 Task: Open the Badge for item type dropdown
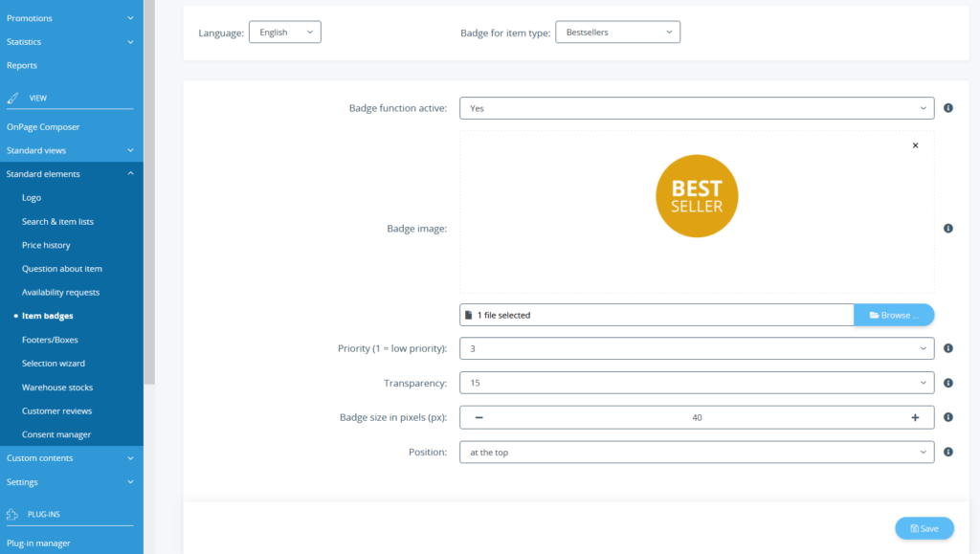[617, 31]
